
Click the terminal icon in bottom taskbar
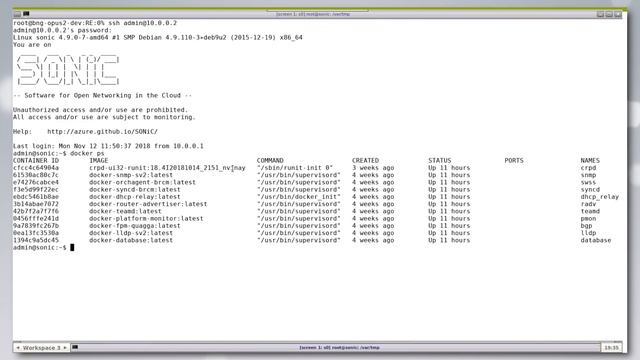(75, 347)
